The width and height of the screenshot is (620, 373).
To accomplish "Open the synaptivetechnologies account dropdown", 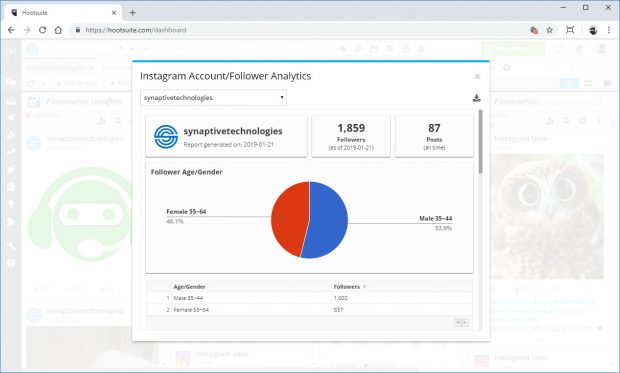I will click(213, 98).
